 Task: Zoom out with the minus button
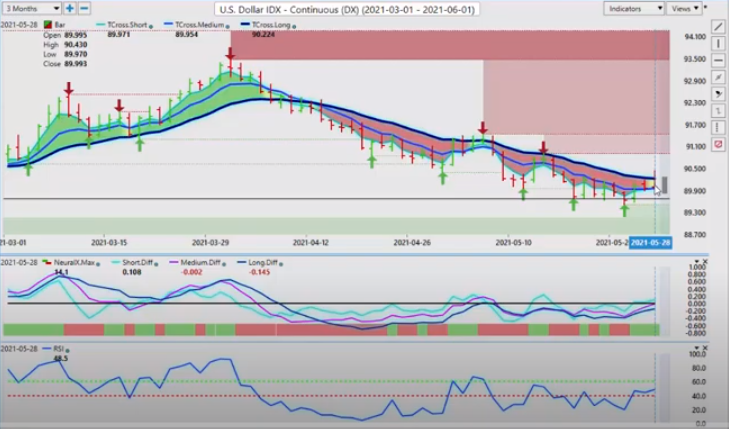[86, 8]
